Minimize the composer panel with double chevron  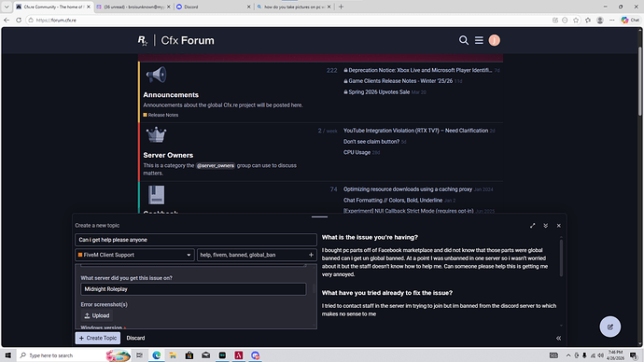545,226
